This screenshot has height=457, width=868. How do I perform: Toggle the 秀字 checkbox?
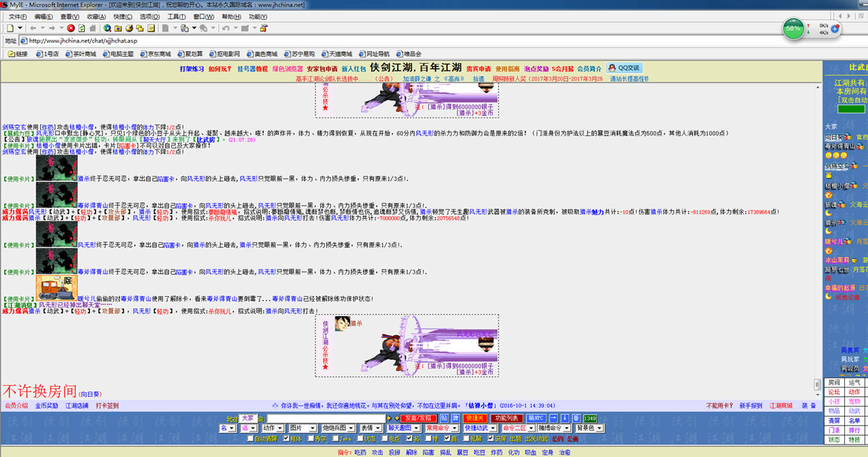click(x=311, y=438)
